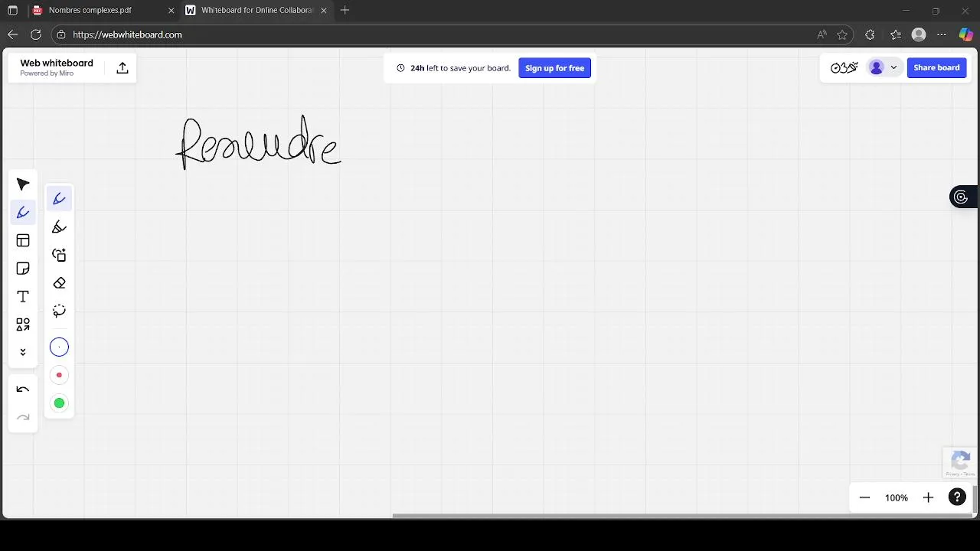Open browser extensions
This screenshot has height=551, width=980.
870,34
